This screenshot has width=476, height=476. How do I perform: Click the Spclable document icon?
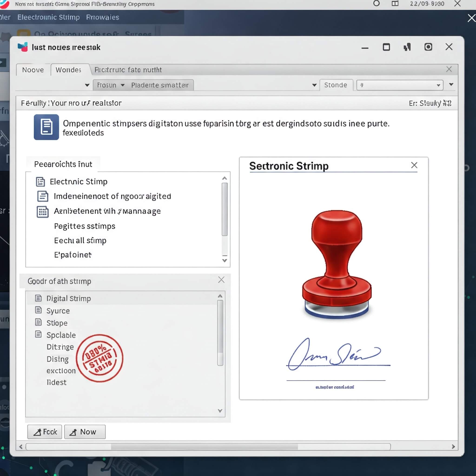pyautogui.click(x=38, y=335)
